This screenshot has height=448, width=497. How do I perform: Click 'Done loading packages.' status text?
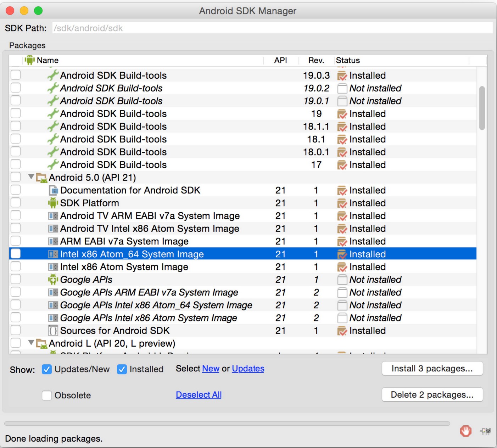(54, 439)
